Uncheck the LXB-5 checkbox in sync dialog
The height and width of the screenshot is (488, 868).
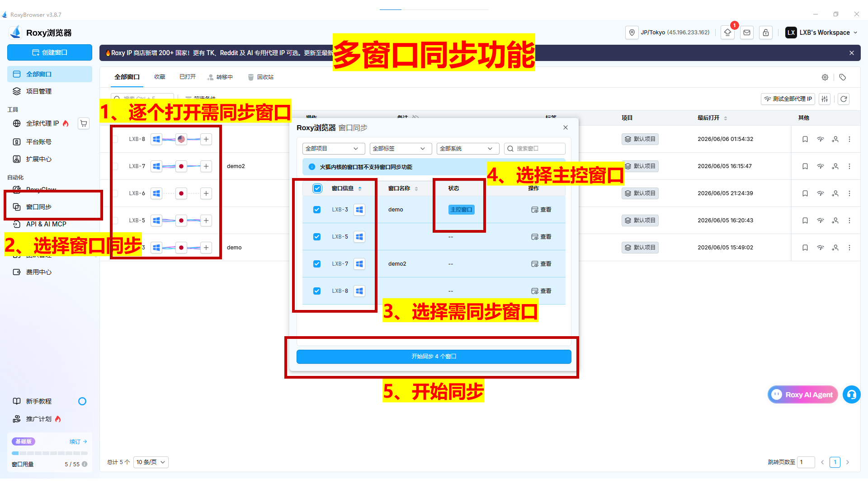(317, 237)
